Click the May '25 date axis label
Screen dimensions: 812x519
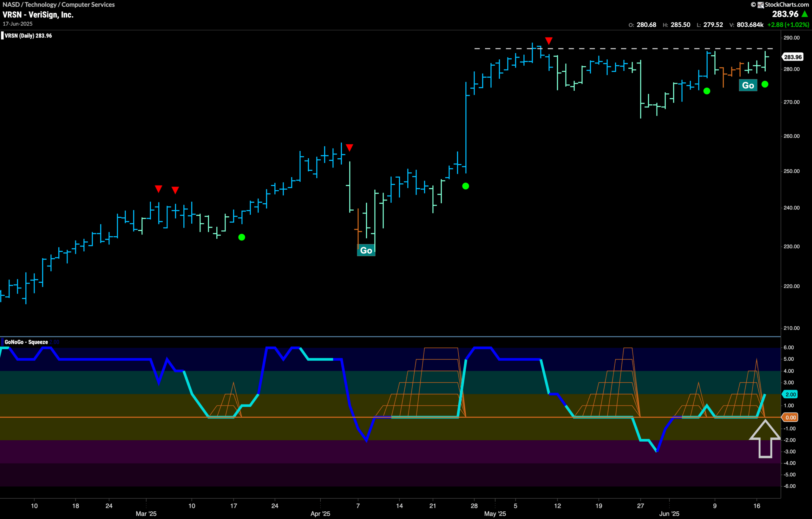point(495,514)
